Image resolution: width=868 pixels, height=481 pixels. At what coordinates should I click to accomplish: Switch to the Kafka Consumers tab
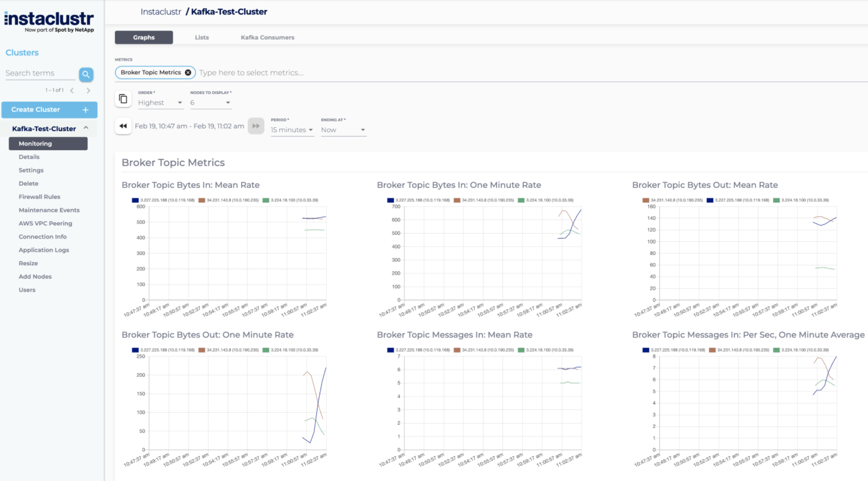click(x=267, y=37)
